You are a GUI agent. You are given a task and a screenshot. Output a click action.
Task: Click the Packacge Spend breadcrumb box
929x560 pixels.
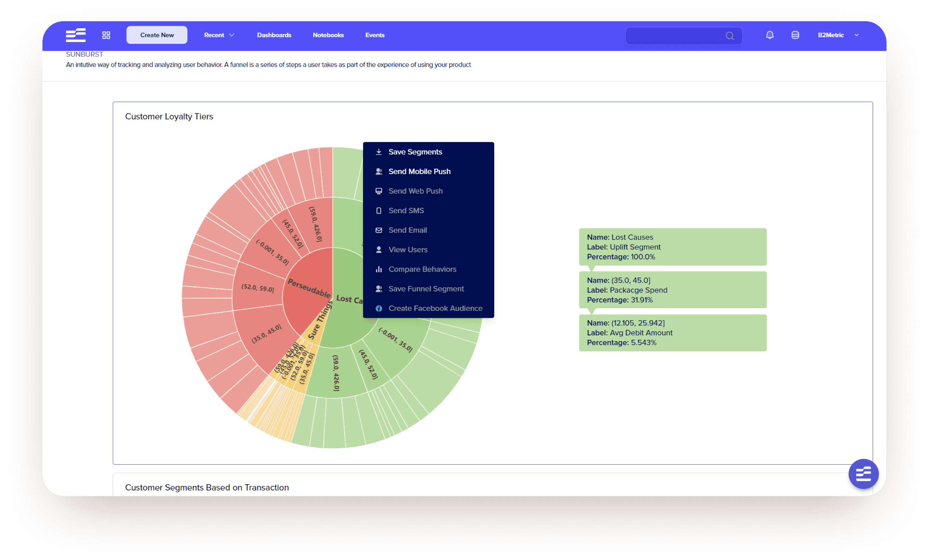673,290
